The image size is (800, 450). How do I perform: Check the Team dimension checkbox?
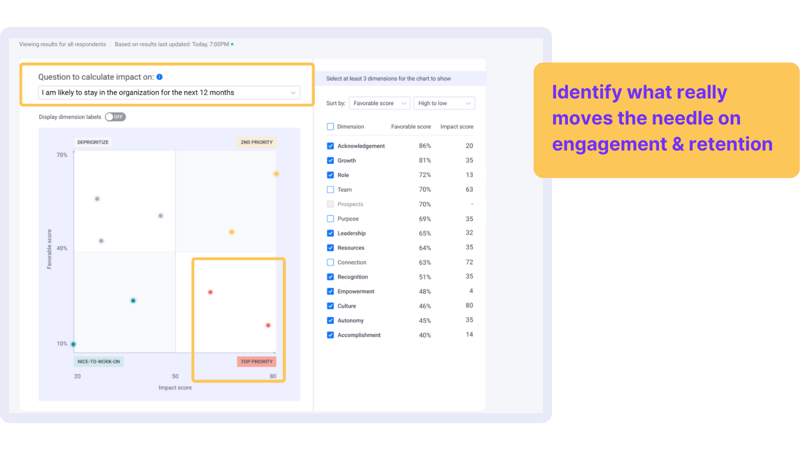330,190
